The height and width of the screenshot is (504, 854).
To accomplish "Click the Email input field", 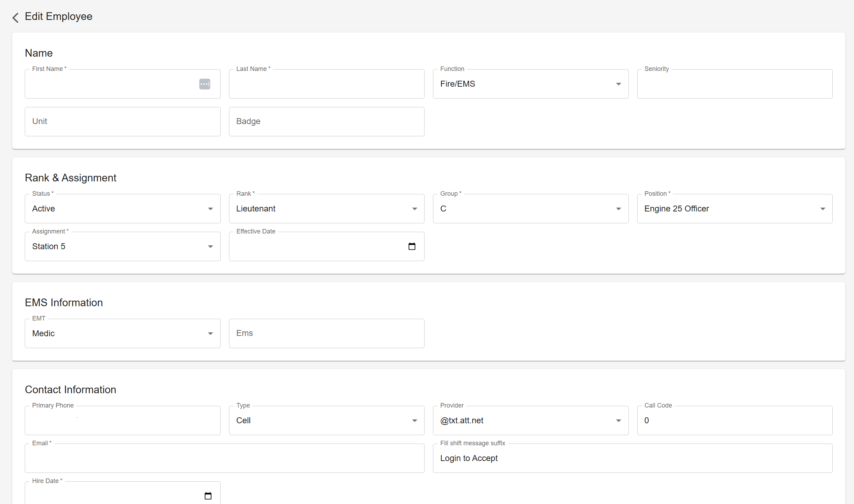I will 224,458.
